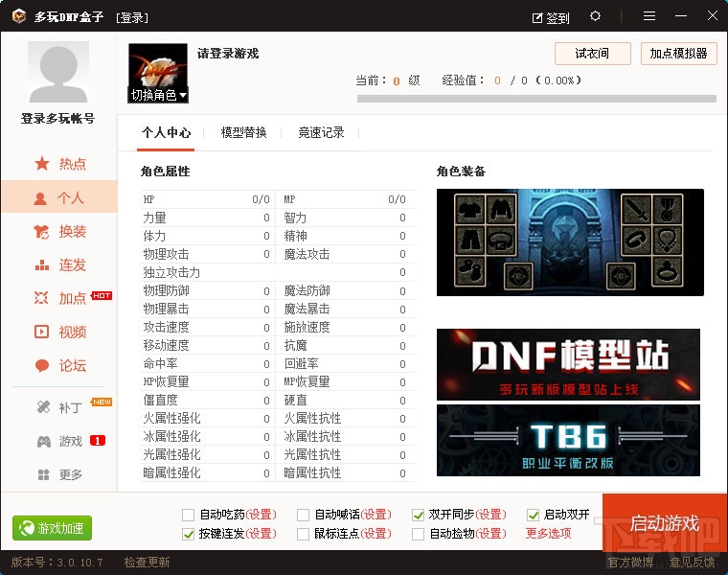Uncheck the 按键连发 checkbox
Image resolution: width=728 pixels, height=575 pixels.
click(x=188, y=534)
